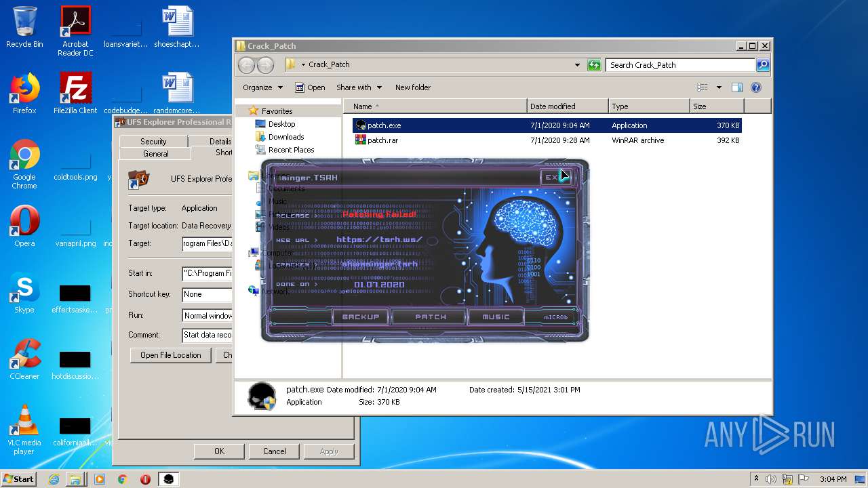Image resolution: width=868 pixels, height=488 pixels.
Task: Click OK in properties dialog
Action: tap(219, 451)
